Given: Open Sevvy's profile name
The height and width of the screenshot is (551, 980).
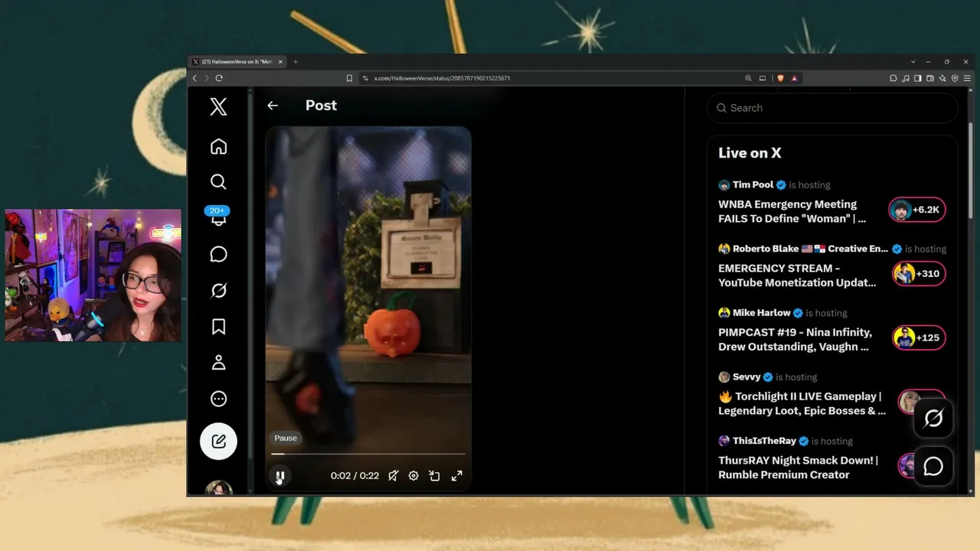Looking at the screenshot, I should click(x=746, y=377).
